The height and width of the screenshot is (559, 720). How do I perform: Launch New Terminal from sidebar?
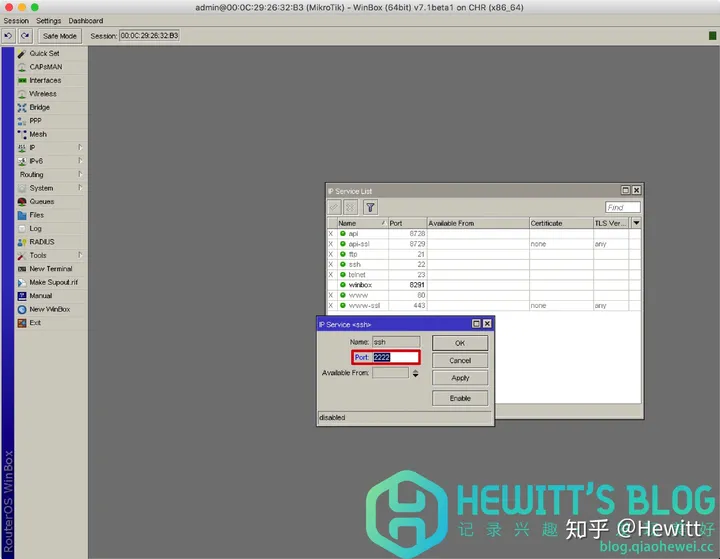click(51, 269)
